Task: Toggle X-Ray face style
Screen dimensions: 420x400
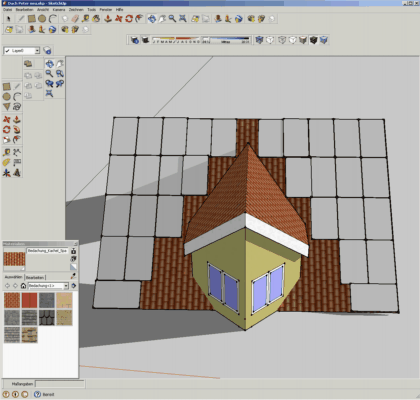Action: pyautogui.click(x=259, y=40)
